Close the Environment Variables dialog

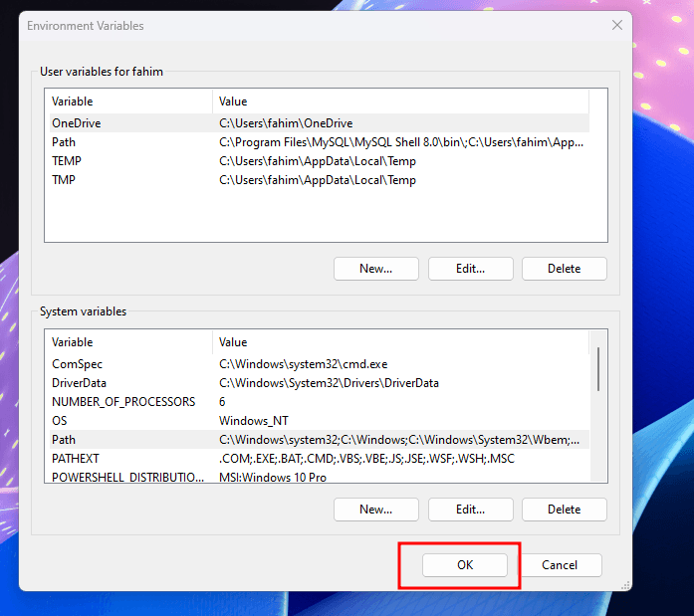pyautogui.click(x=617, y=25)
